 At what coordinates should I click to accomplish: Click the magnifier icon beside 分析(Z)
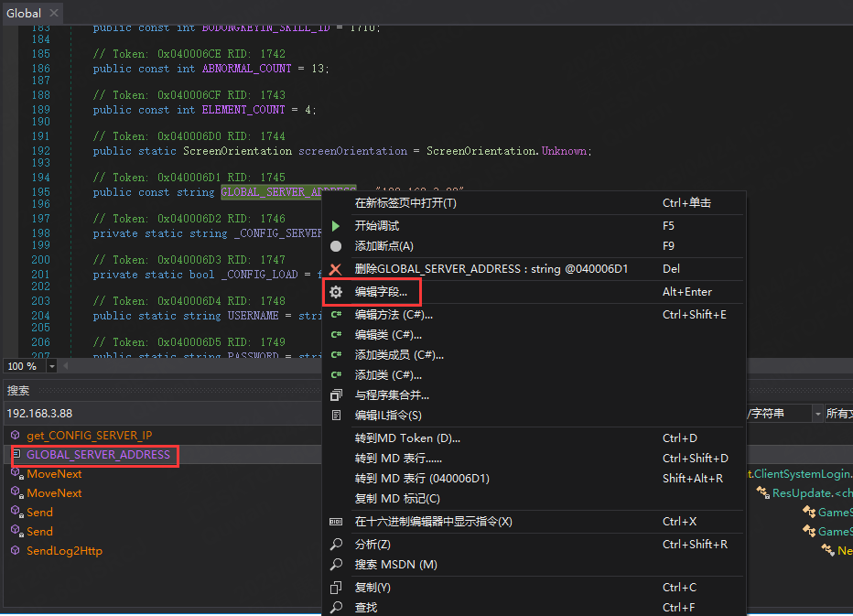pyautogui.click(x=336, y=545)
